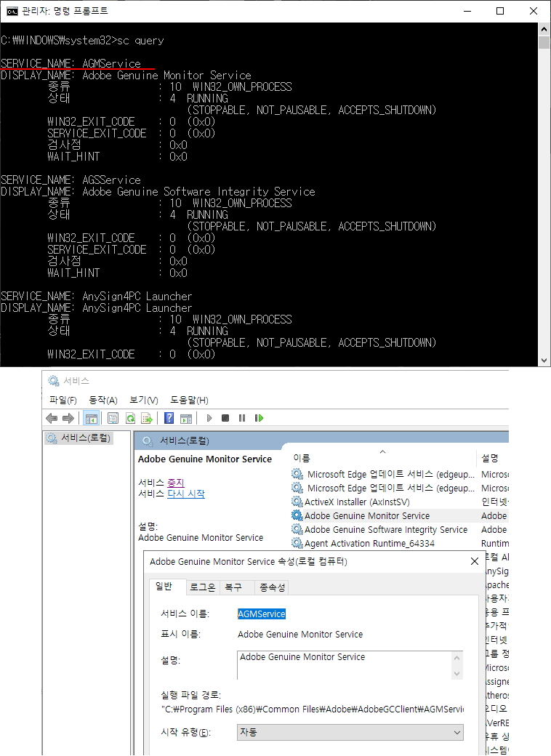This screenshot has width=551, height=756.
Task: Click the Forward arrow in Services toolbar
Action: tap(68, 418)
